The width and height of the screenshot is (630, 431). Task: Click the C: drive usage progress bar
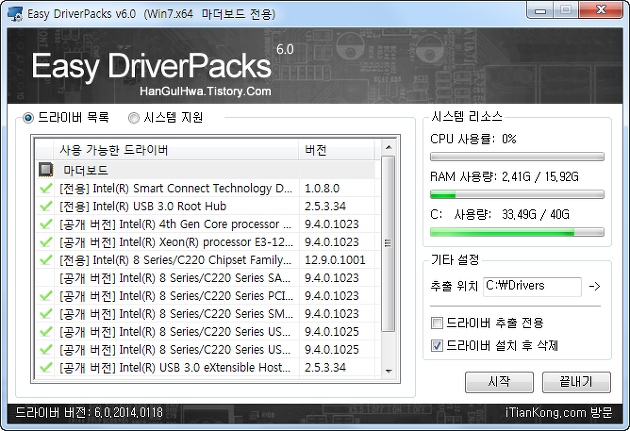tap(517, 232)
